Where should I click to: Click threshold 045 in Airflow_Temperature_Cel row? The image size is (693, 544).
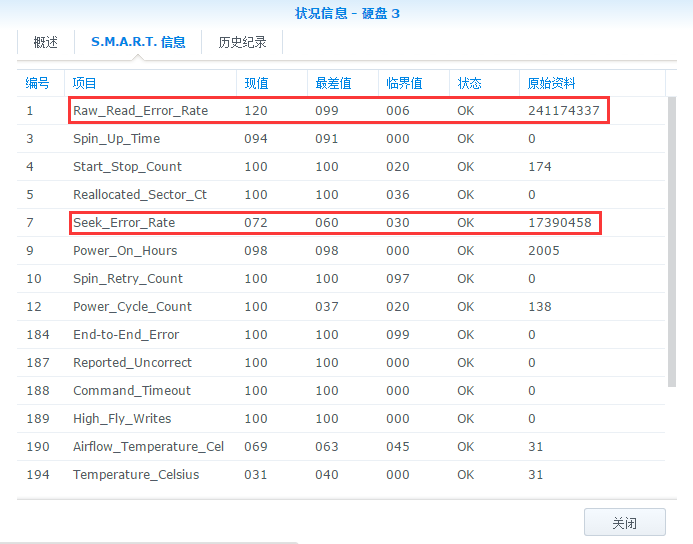(398, 446)
